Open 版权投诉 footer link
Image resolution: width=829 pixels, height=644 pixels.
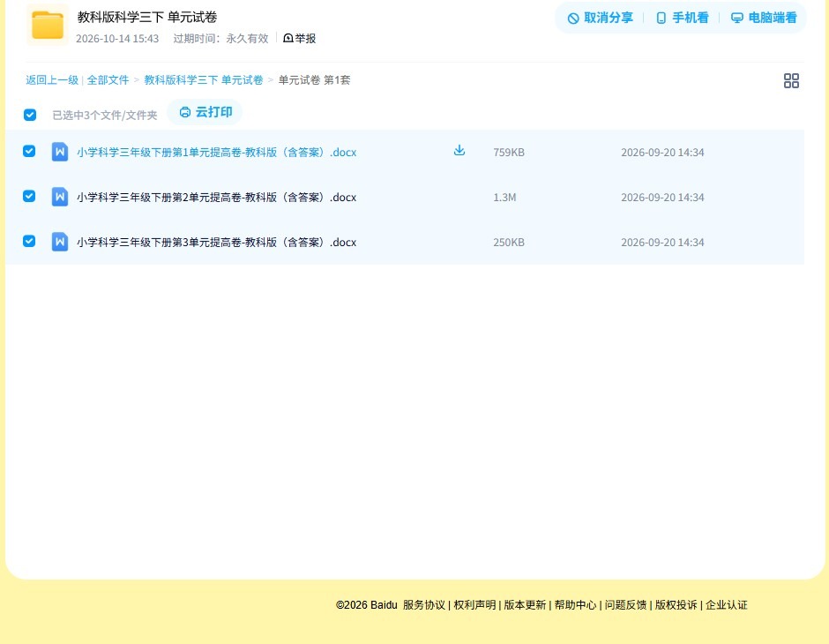pos(676,605)
